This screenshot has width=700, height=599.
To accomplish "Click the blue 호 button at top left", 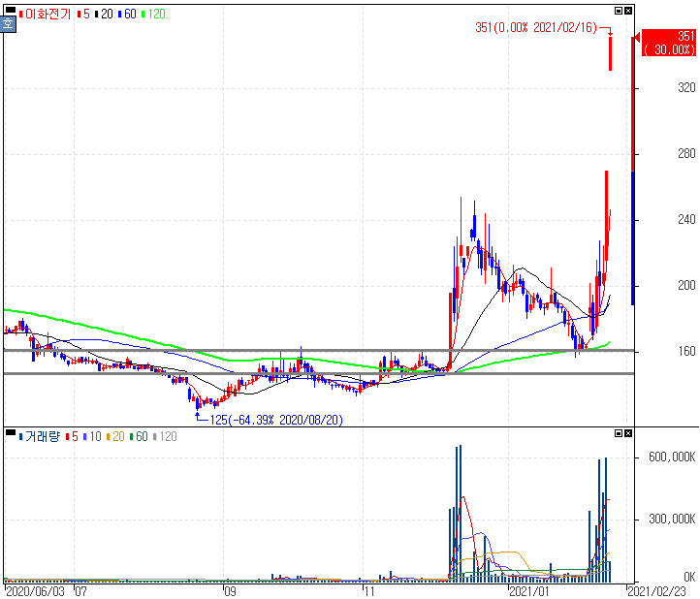I will tap(8, 23).
